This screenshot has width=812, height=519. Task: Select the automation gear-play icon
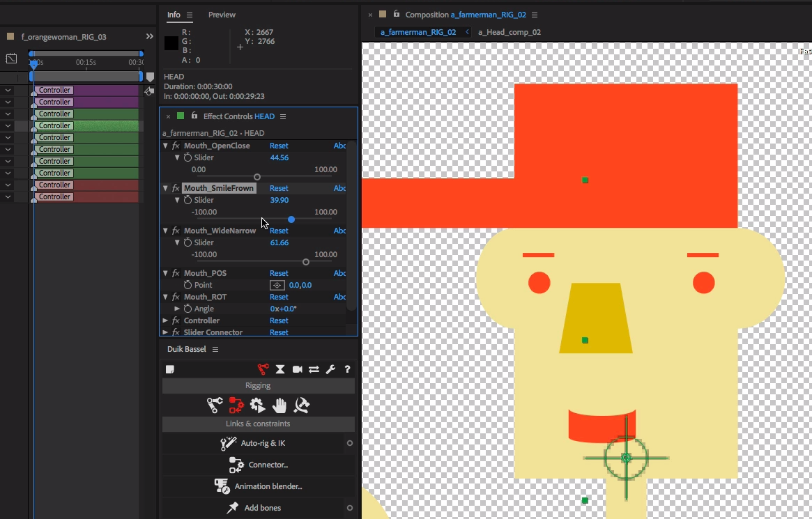[258, 405]
